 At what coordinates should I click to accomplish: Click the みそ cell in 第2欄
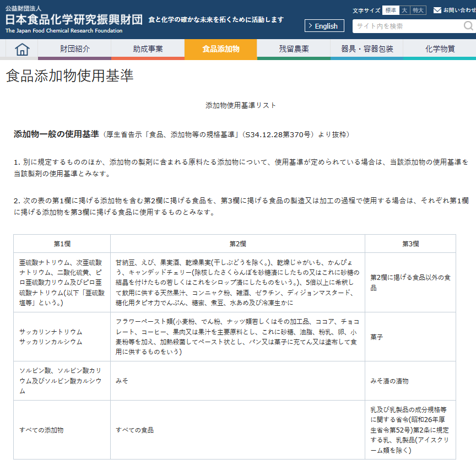237,381
